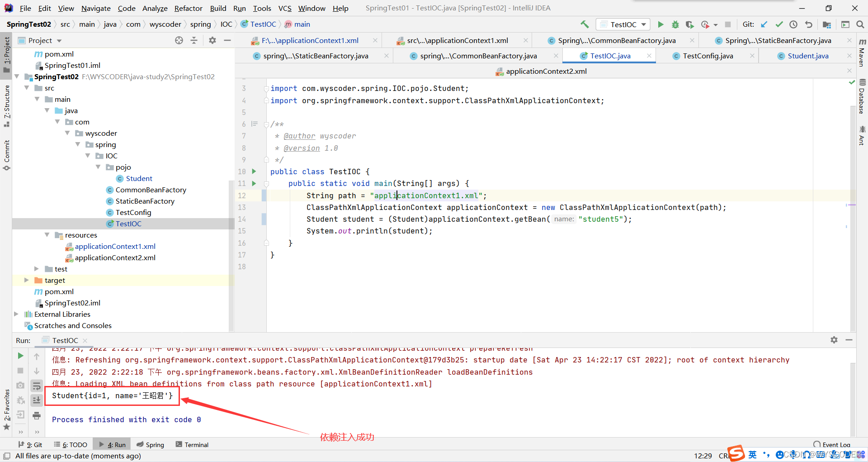Switch to TestConfig.java tab
This screenshot has height=462, width=868.
(708, 56)
